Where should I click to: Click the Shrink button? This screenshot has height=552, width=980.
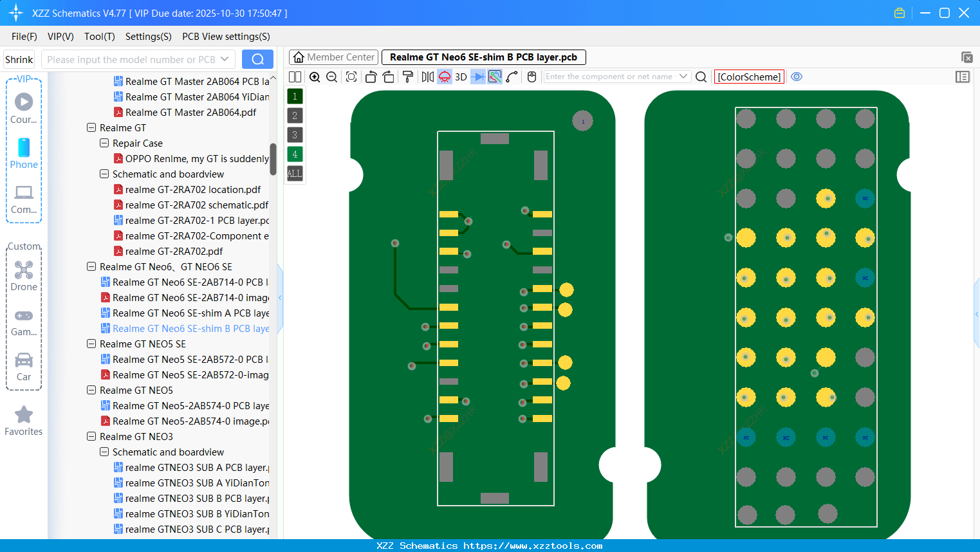(19, 59)
